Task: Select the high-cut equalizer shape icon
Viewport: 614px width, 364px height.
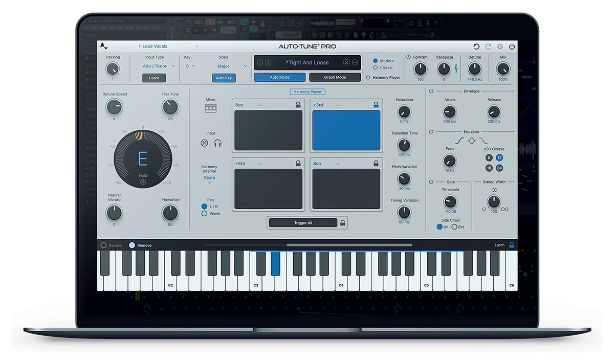Action: [x=484, y=141]
